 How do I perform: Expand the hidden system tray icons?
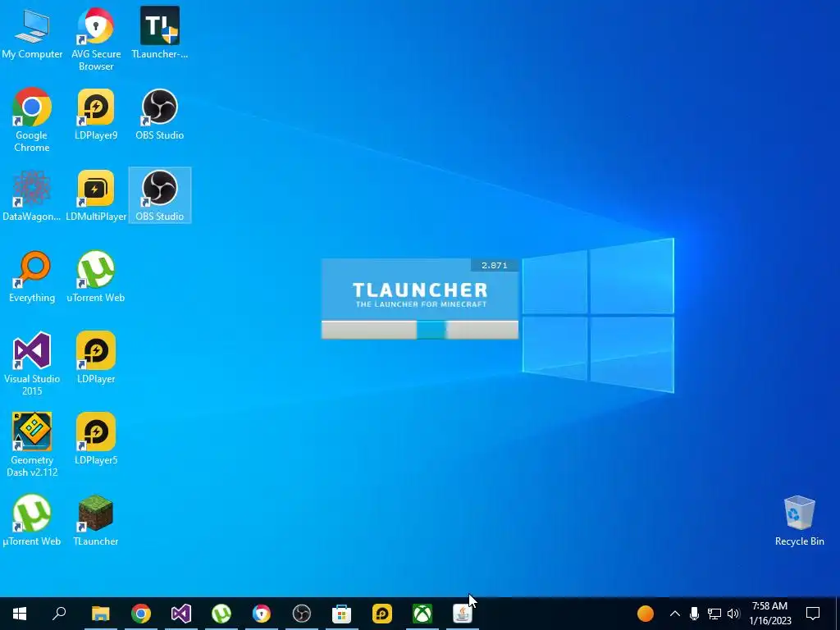(x=675, y=614)
